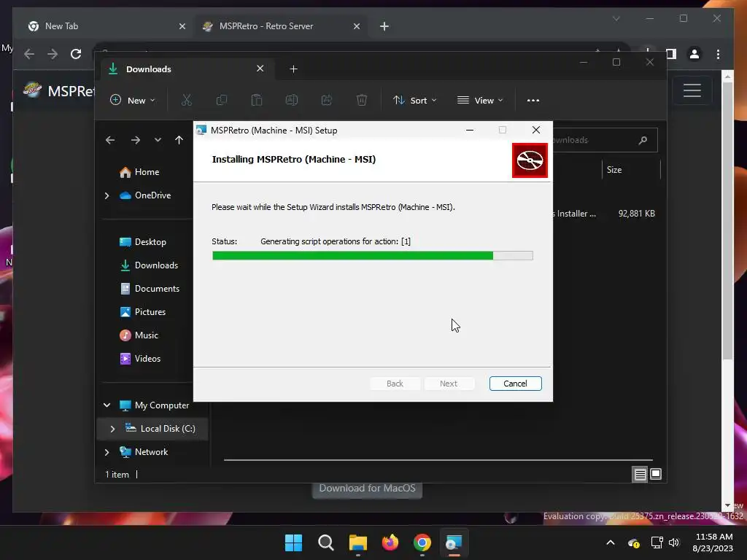Add a new tab in File Explorer
Image resolution: width=747 pixels, height=560 pixels.
293,69
